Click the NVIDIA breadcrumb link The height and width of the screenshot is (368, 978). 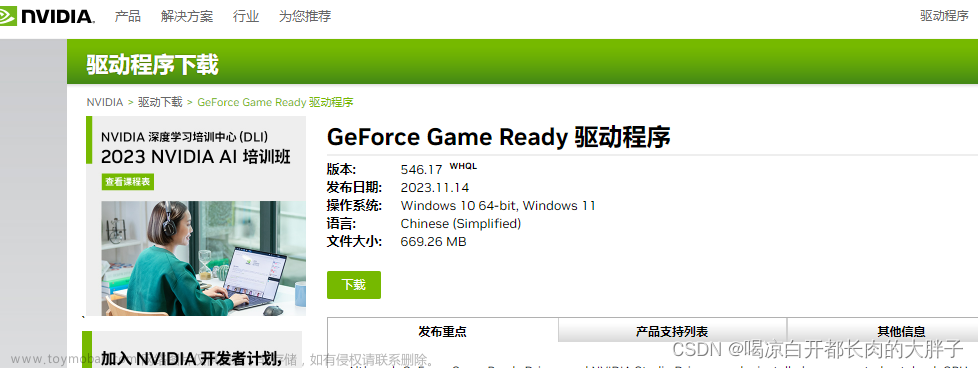(x=104, y=102)
